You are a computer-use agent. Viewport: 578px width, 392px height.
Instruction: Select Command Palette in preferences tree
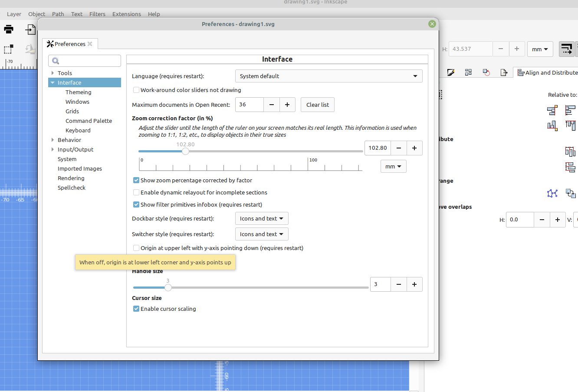point(89,121)
